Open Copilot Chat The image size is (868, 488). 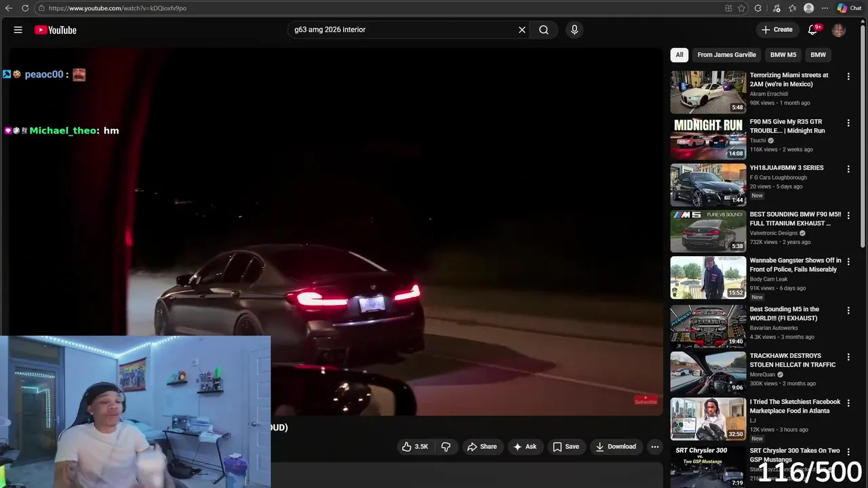coord(849,8)
